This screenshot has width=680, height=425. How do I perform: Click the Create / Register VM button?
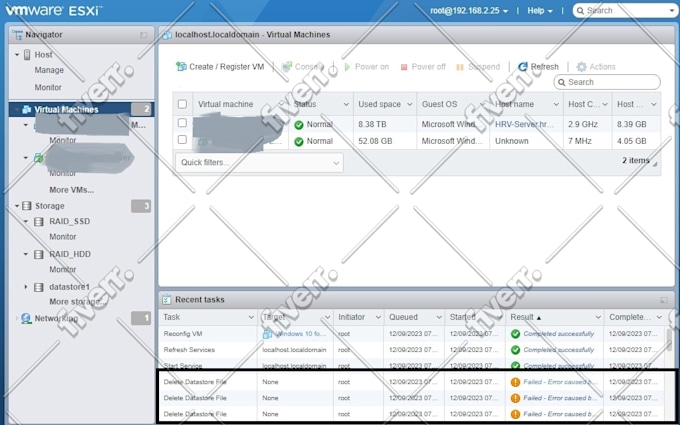(x=220, y=67)
